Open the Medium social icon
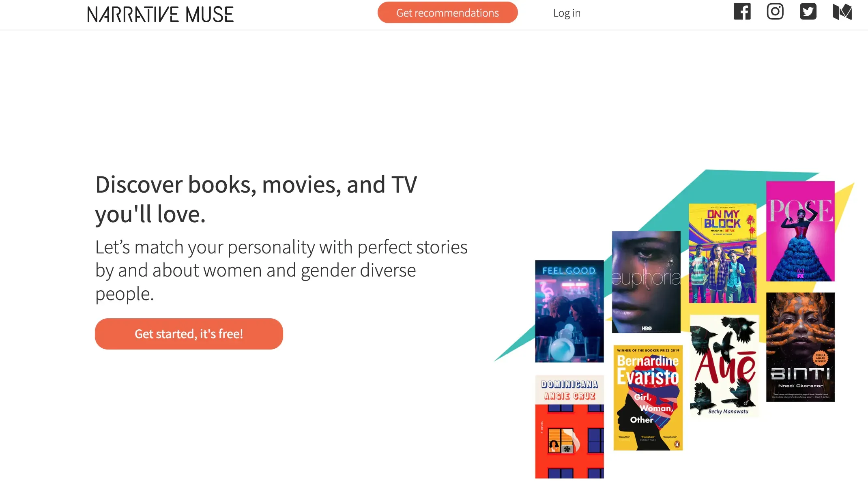The image size is (868, 502). pos(842,12)
